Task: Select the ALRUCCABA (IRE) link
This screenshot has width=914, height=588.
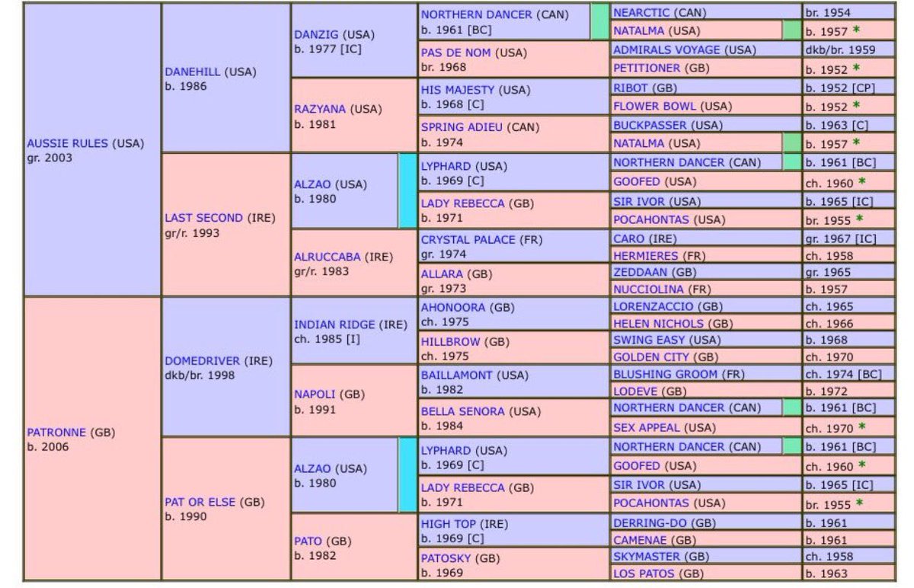Action: [344, 257]
